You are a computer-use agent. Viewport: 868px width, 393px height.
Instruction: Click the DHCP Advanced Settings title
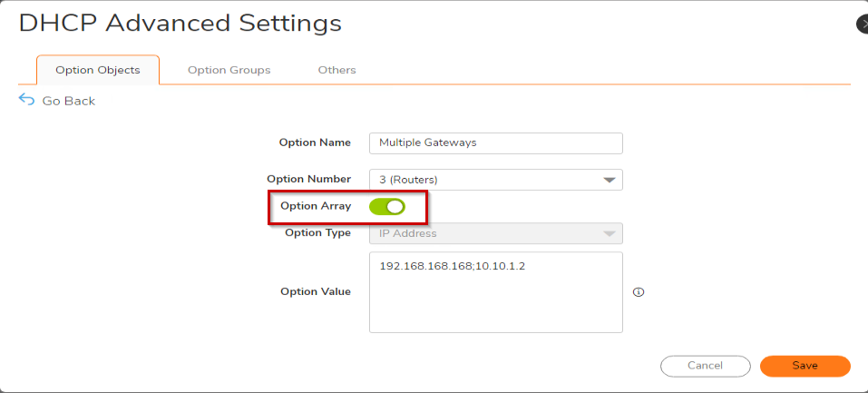180,24
